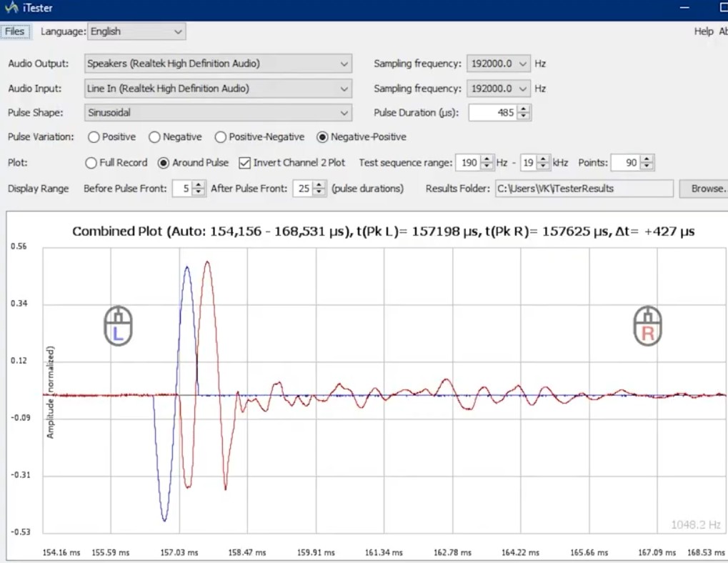
Task: Open the input Sampling frequency dropdown
Action: (498, 88)
